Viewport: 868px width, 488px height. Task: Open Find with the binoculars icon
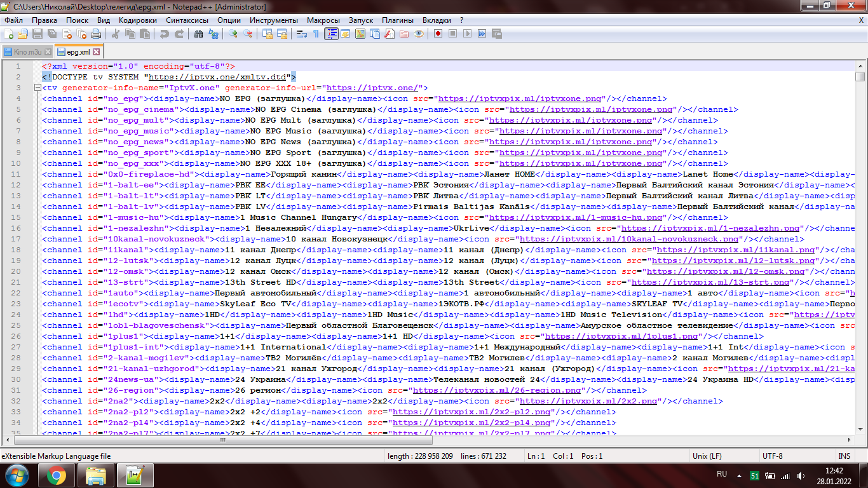(x=199, y=34)
